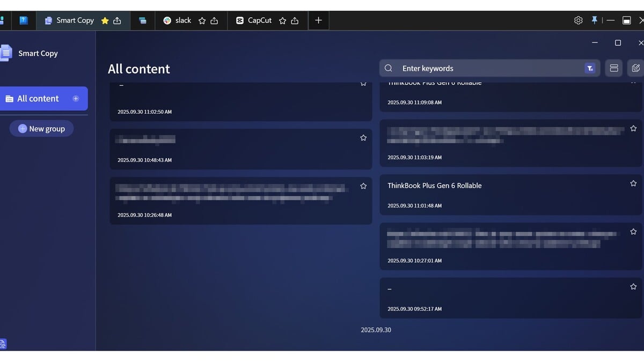Screen dimensions: 644x362
Task: Star the CapCut tab
Action: click(282, 20)
